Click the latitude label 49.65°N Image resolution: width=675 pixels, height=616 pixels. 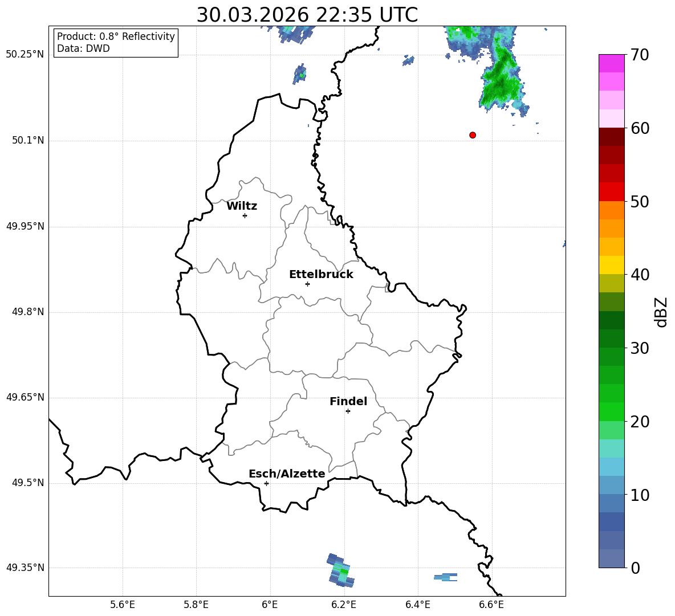click(x=25, y=397)
